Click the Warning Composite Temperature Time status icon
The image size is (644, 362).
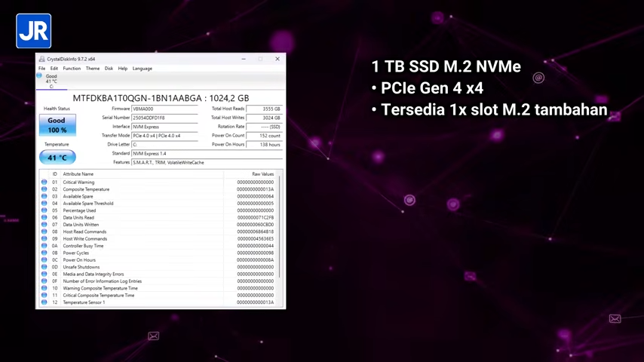point(44,288)
